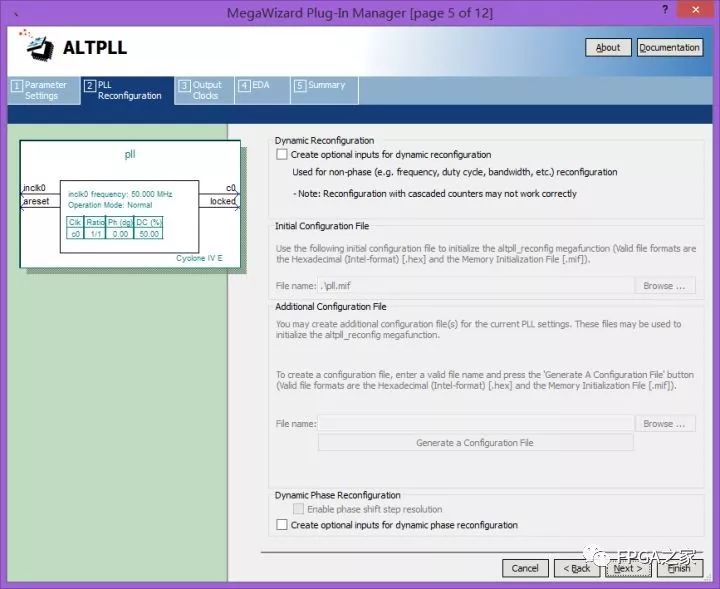Click Finish to complete the wizard
Image resolution: width=720 pixels, height=589 pixels.
678,568
